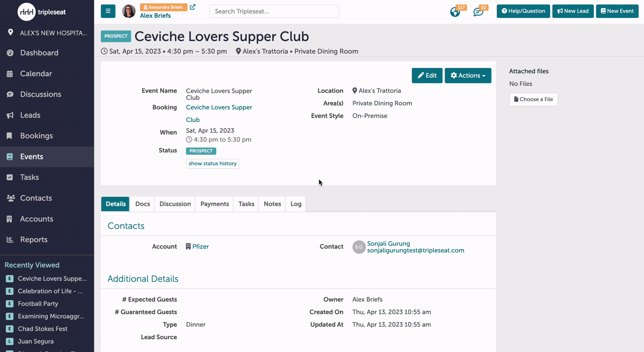Switch to the Docs tab
The image size is (644, 352).
[x=142, y=204]
